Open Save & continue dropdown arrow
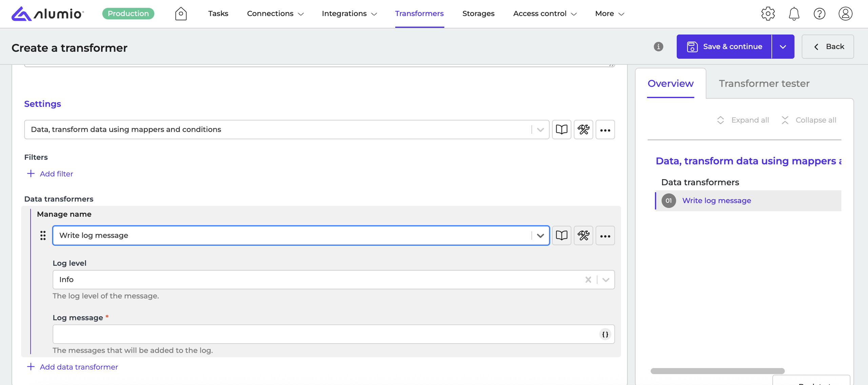The image size is (868, 385). pos(783,46)
